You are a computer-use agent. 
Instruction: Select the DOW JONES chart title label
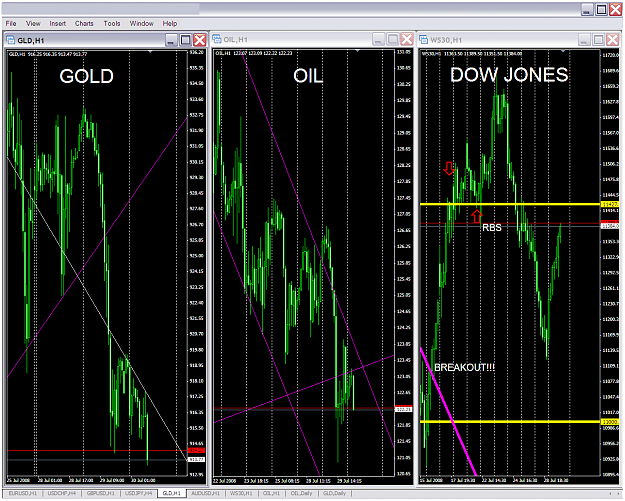509,75
